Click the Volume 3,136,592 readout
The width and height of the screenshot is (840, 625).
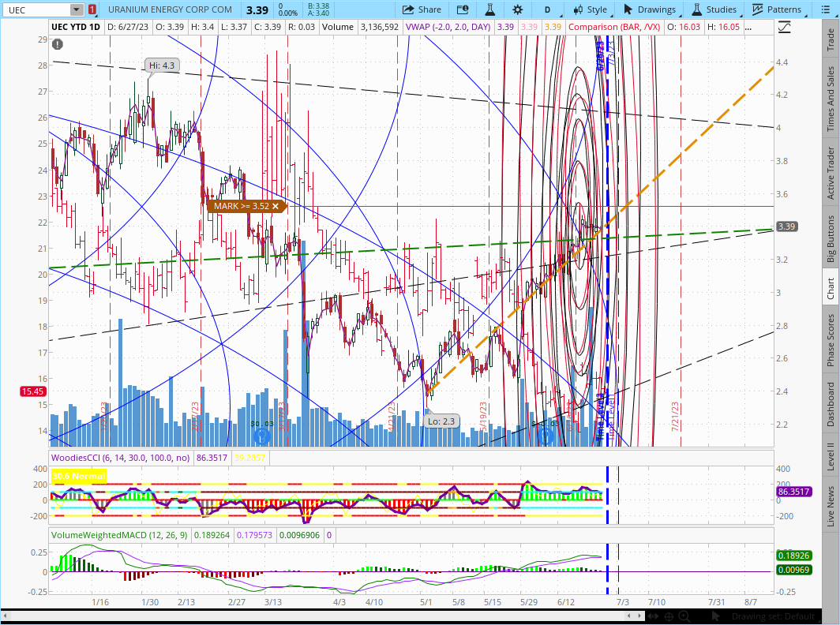click(360, 27)
